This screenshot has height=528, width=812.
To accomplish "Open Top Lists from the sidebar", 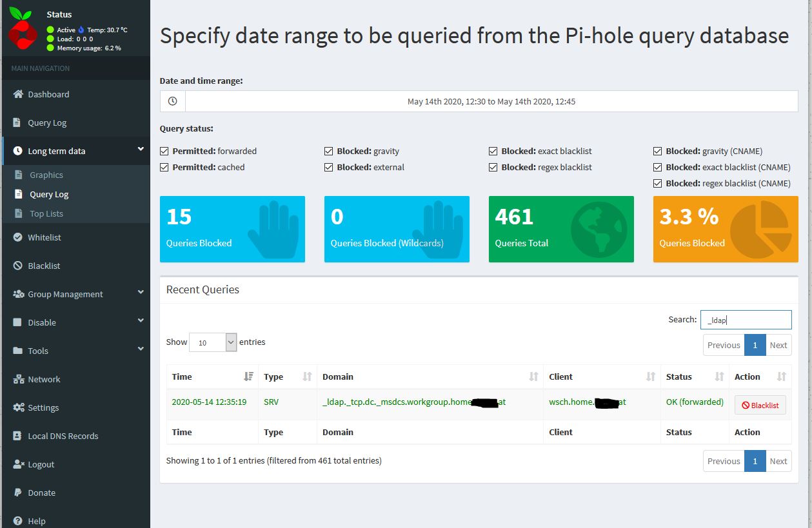I will [x=47, y=213].
